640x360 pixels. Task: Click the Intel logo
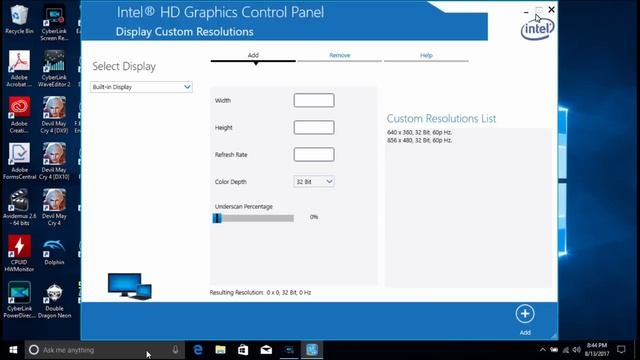coord(538,29)
